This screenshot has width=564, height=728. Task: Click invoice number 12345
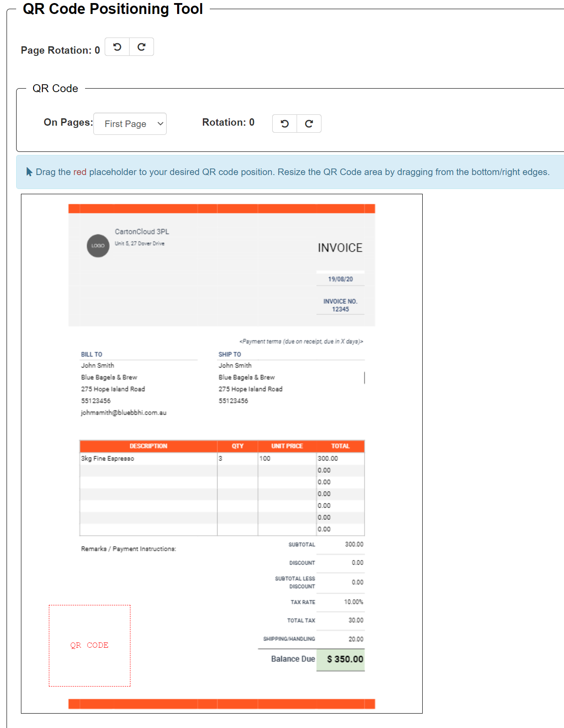point(341,309)
